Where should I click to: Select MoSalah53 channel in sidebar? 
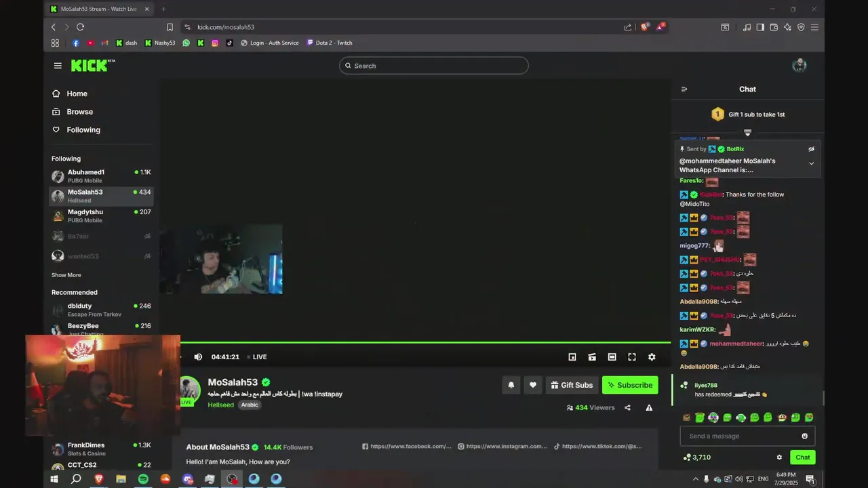pyautogui.click(x=101, y=196)
